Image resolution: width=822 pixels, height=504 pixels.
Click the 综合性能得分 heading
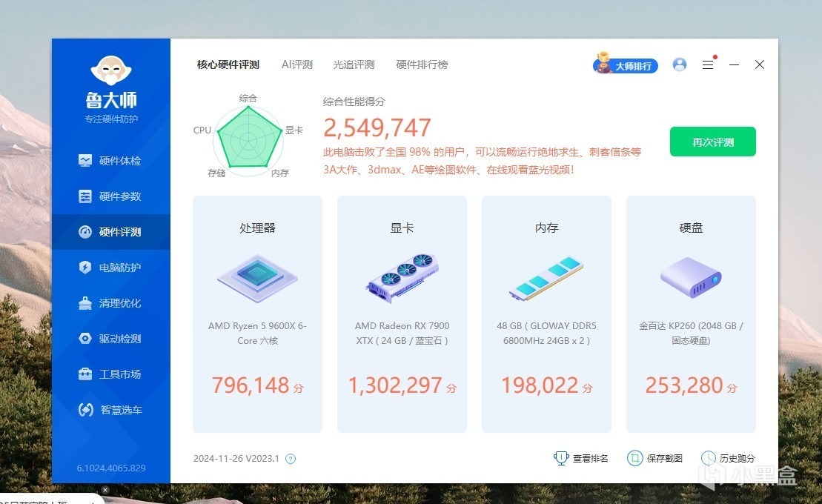pyautogui.click(x=354, y=102)
